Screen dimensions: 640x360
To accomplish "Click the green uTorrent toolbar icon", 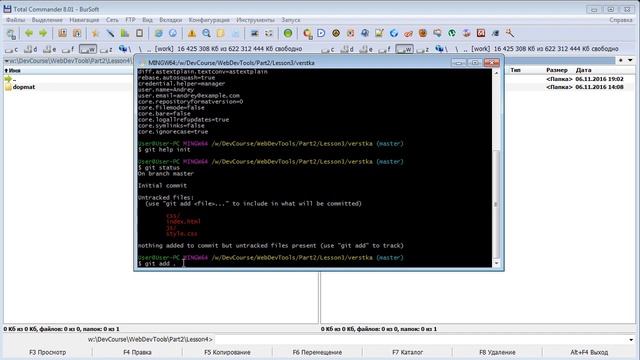I will tap(452, 33).
